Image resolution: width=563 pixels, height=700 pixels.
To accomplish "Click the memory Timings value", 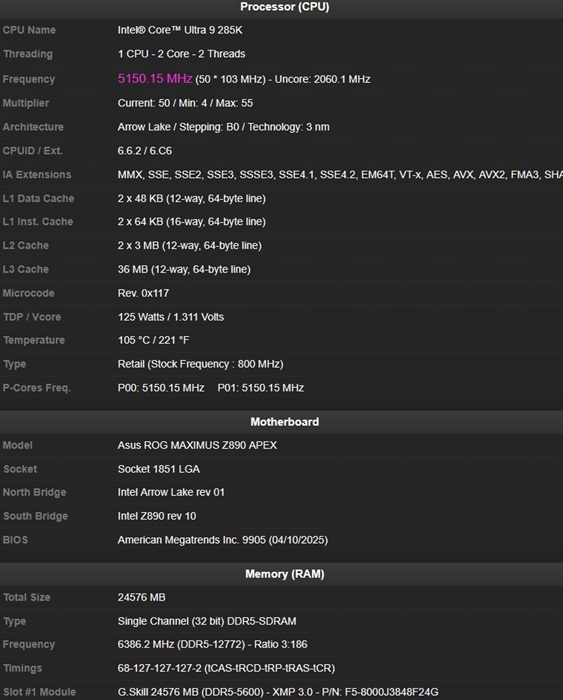I will (226, 668).
